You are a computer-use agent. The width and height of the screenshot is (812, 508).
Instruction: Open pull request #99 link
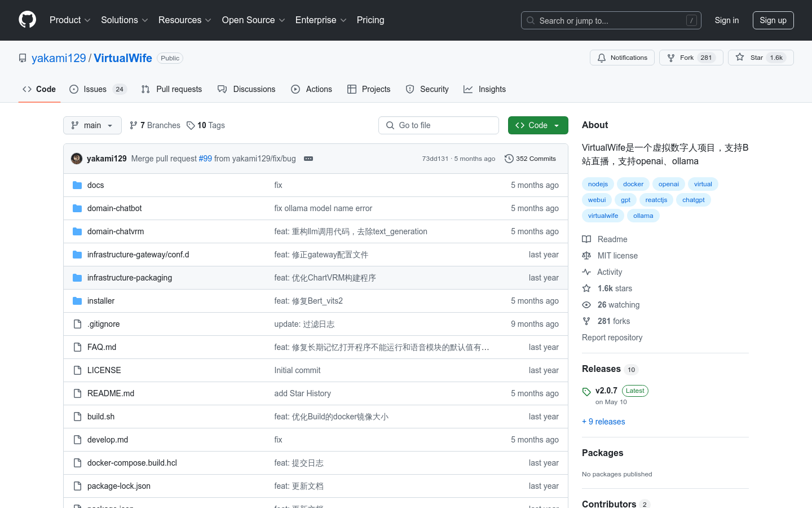coord(205,159)
